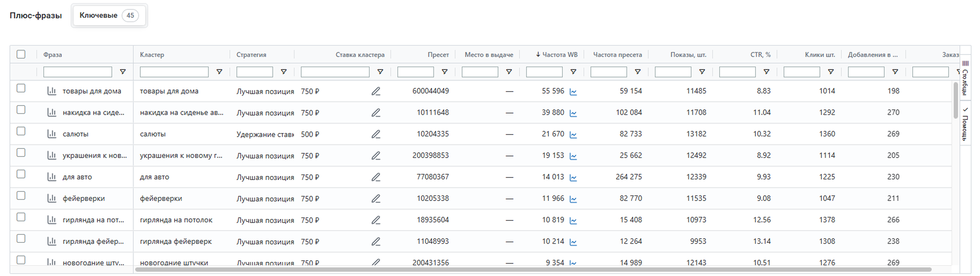Select all rows with header checkbox

(x=21, y=55)
